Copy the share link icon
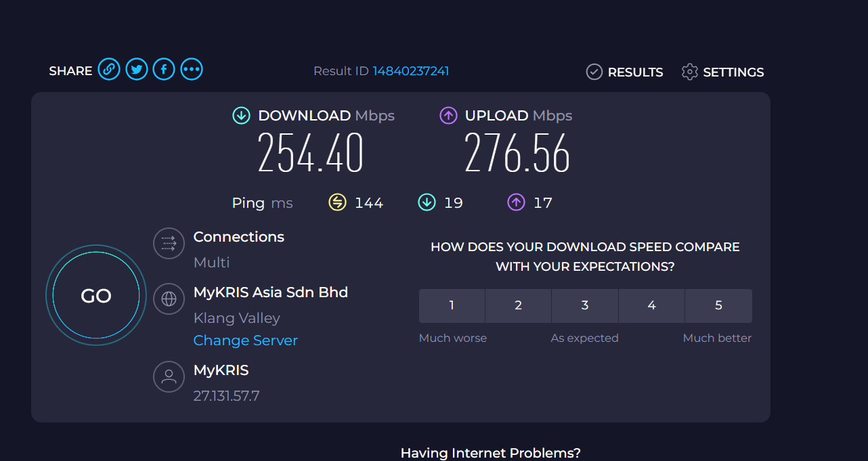The height and width of the screenshot is (461, 868). point(109,69)
